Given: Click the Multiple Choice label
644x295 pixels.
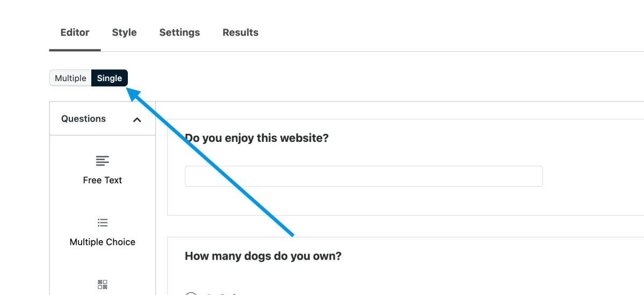Looking at the screenshot, I should pos(103,242).
